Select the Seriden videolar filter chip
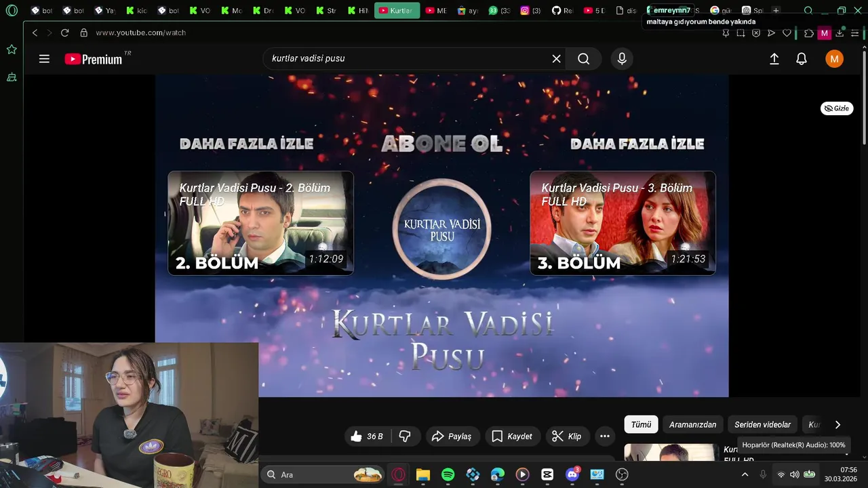Viewport: 868px width, 488px height. tap(762, 424)
